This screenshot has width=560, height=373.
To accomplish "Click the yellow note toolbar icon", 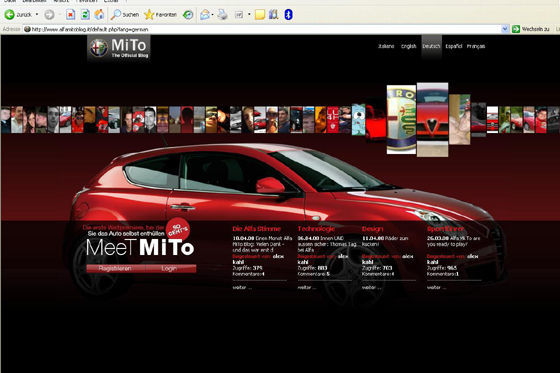I will [x=260, y=15].
